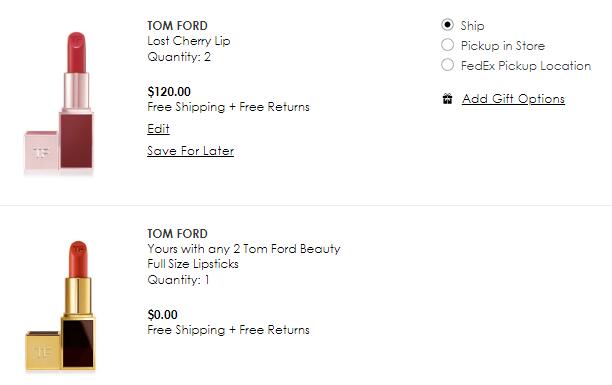Screen dimensions: 612x385
Task: Click the gift box icon
Action: [x=447, y=99]
